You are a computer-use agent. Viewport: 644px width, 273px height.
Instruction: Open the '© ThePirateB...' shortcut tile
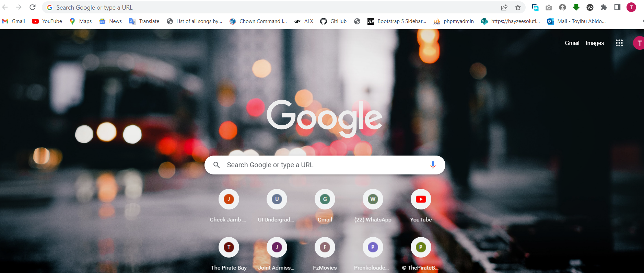coord(421,254)
